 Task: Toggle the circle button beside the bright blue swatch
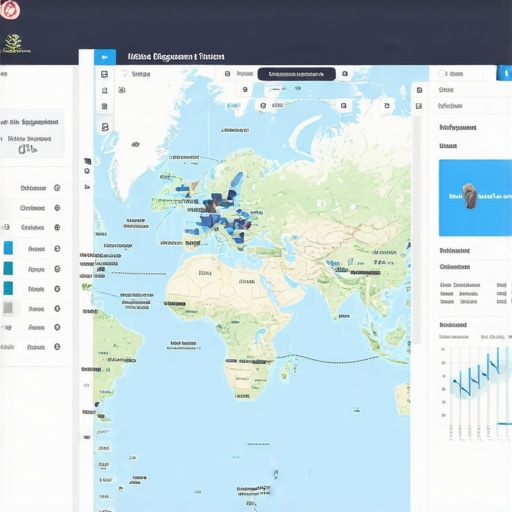[57, 249]
